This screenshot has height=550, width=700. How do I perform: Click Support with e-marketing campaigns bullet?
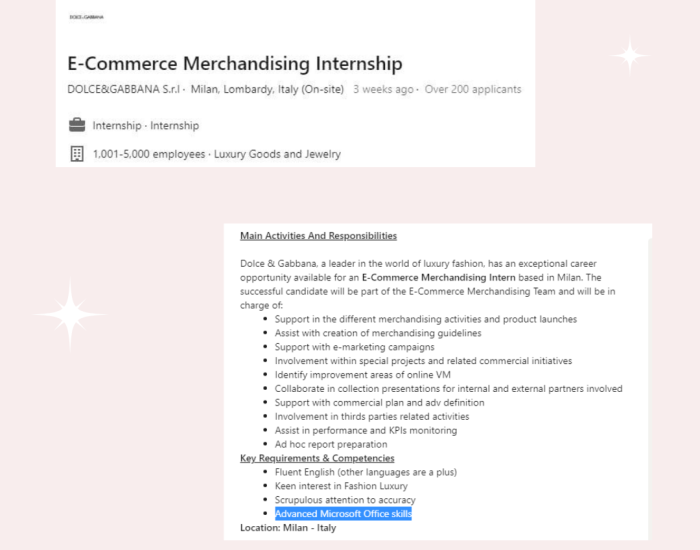tap(354, 347)
